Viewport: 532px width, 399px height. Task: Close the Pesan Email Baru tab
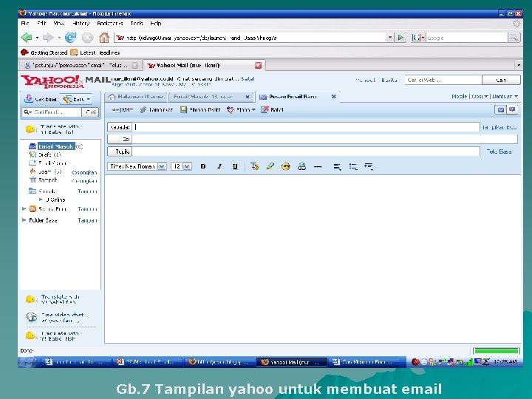coord(333,97)
